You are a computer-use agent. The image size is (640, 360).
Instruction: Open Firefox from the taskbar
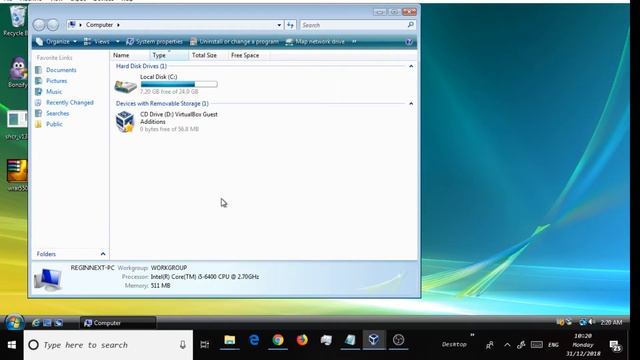pos(302,340)
